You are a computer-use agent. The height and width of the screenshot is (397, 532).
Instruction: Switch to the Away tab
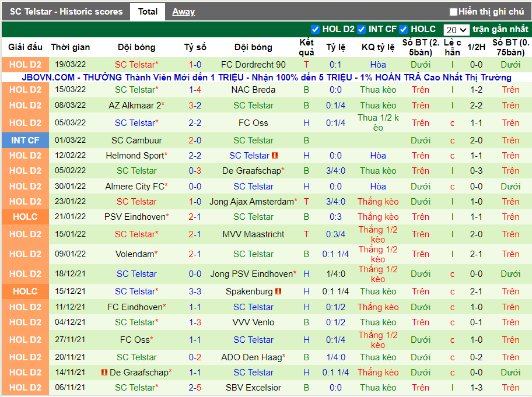click(x=184, y=12)
